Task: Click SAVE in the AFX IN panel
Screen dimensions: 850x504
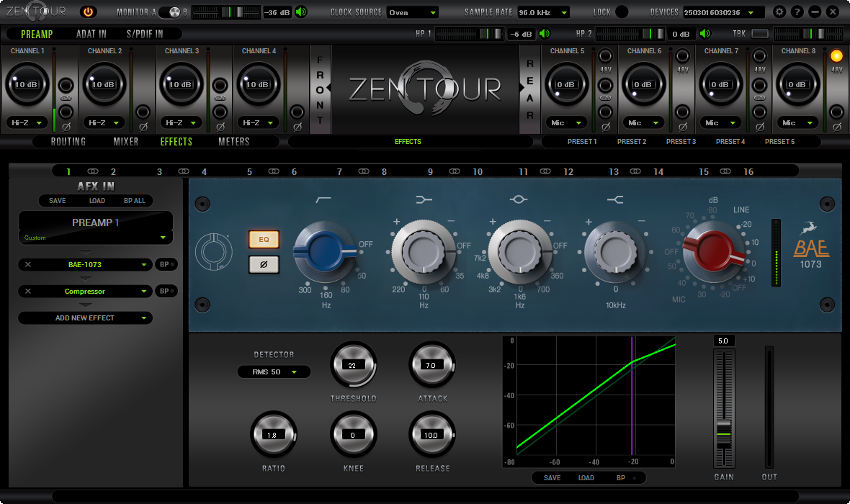Action: pos(57,200)
